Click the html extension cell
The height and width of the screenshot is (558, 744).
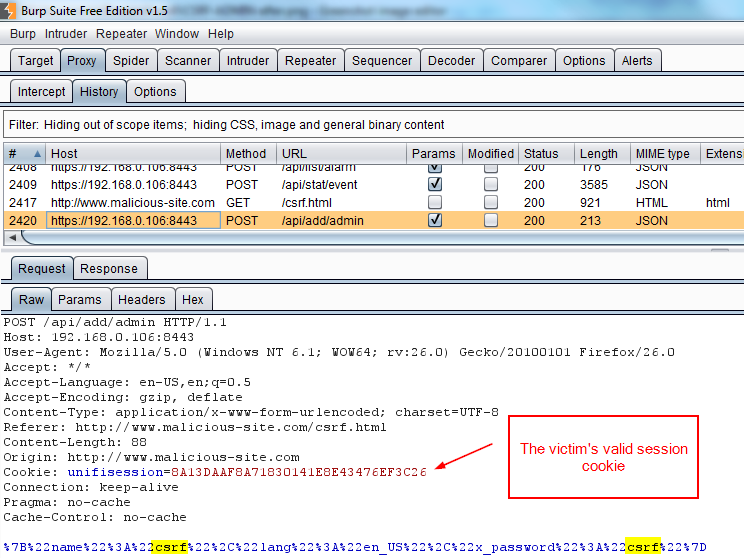(x=717, y=203)
